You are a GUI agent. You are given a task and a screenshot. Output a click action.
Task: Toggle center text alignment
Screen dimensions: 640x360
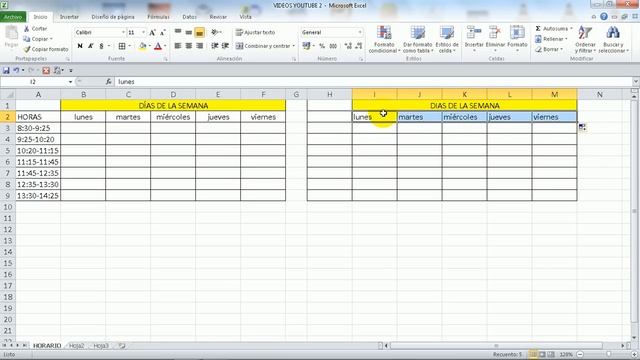[189, 46]
